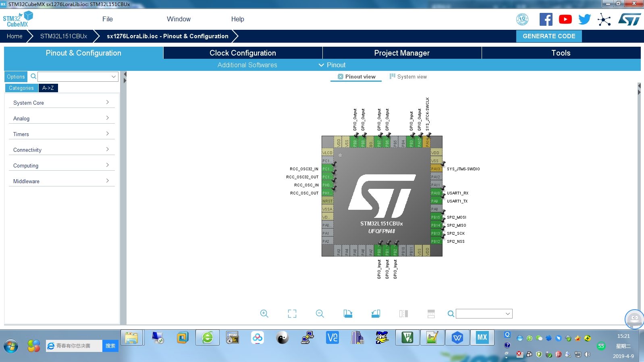Select the Pinout & Configuration tab
The width and height of the screenshot is (644, 362).
point(83,53)
